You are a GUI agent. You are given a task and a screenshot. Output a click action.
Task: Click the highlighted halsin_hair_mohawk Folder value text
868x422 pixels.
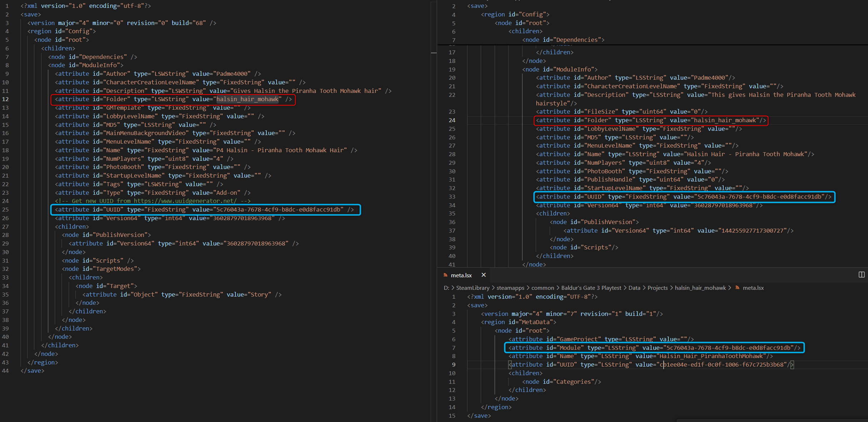click(247, 99)
